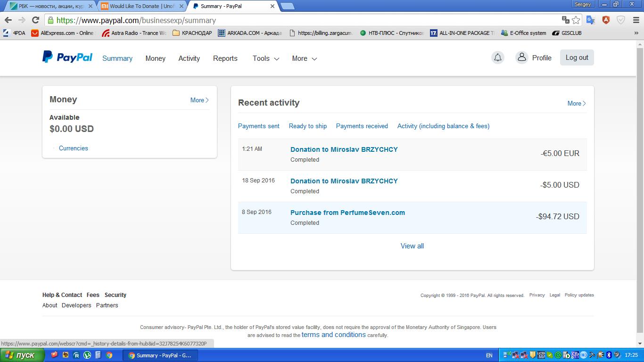Click the grey shield checkmark extension icon

(x=621, y=20)
